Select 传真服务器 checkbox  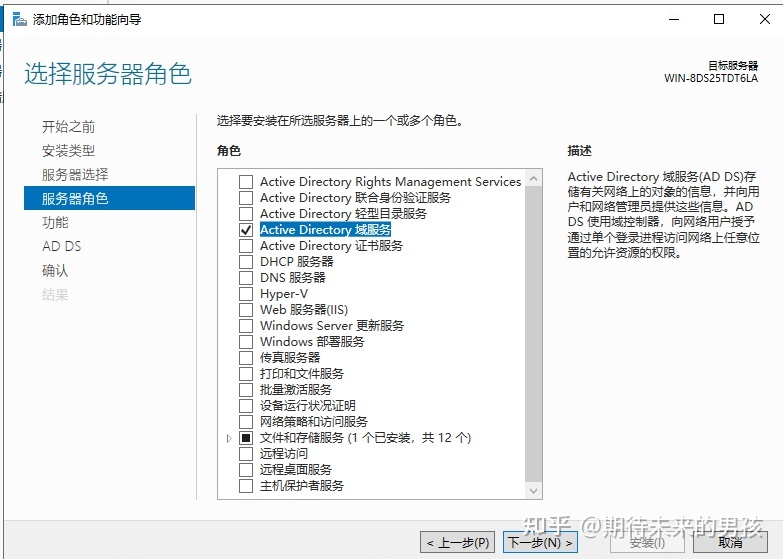tap(246, 358)
